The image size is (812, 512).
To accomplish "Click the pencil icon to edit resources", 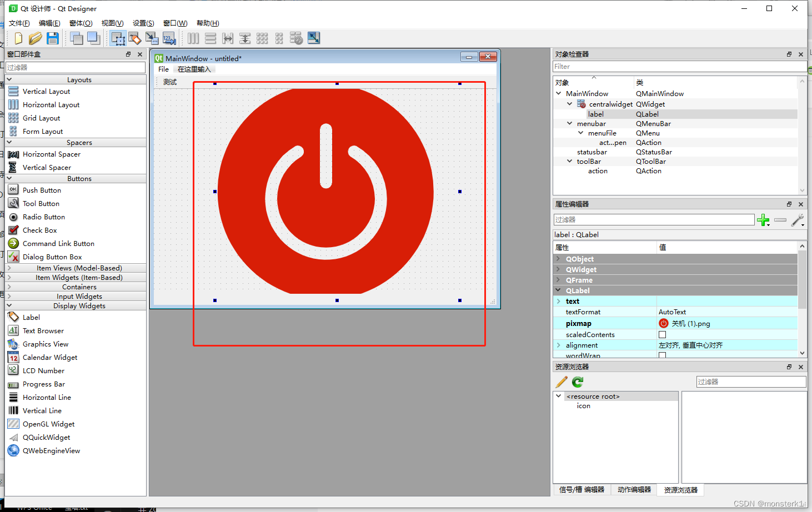I will tap(561, 382).
